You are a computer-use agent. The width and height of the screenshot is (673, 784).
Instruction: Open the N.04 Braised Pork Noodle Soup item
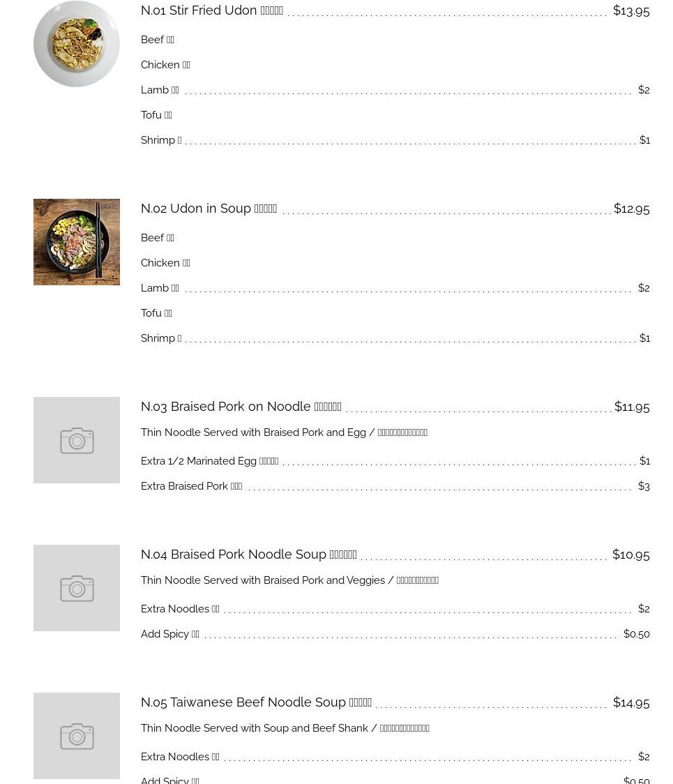tap(248, 555)
